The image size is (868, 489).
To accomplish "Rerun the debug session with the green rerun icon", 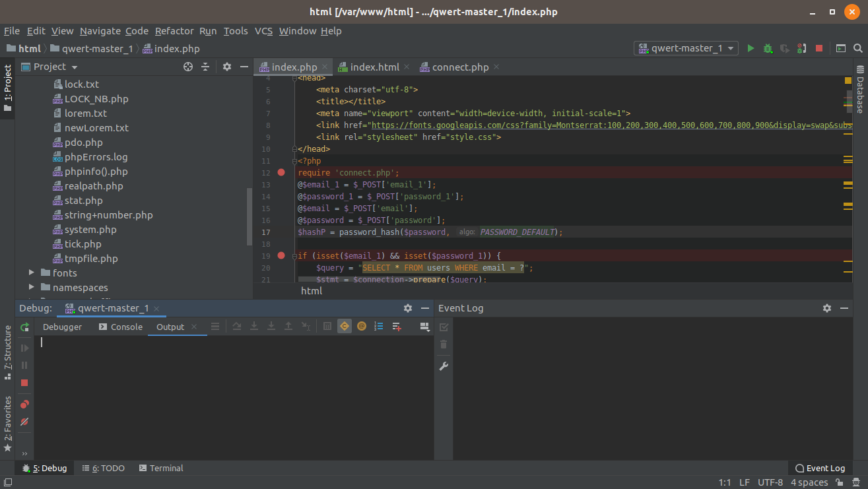I will click(x=24, y=327).
